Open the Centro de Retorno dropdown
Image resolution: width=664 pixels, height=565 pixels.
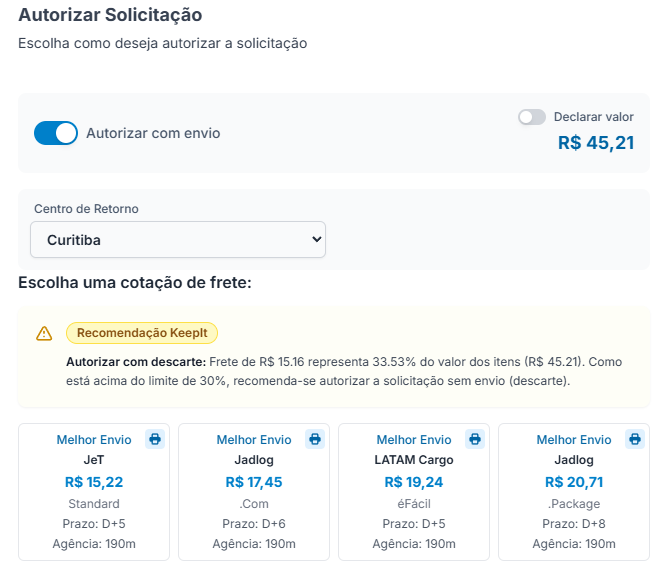178,240
